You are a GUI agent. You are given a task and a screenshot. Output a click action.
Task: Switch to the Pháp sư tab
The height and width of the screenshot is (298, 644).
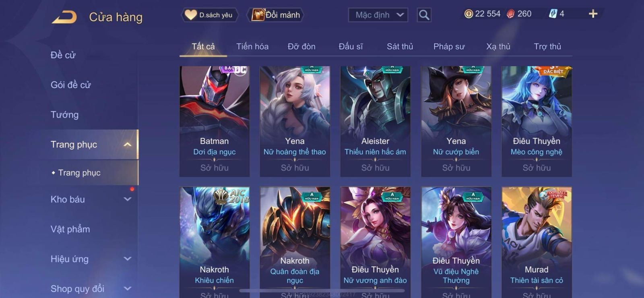point(449,47)
